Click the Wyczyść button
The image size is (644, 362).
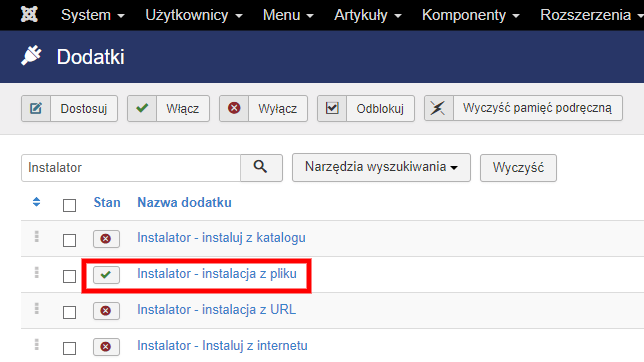coord(518,168)
